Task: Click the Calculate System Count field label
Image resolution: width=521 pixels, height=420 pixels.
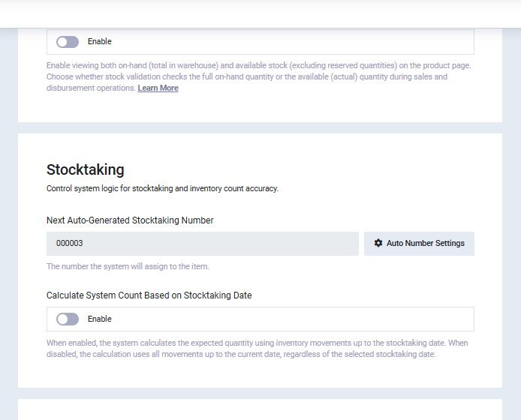Action: point(149,295)
